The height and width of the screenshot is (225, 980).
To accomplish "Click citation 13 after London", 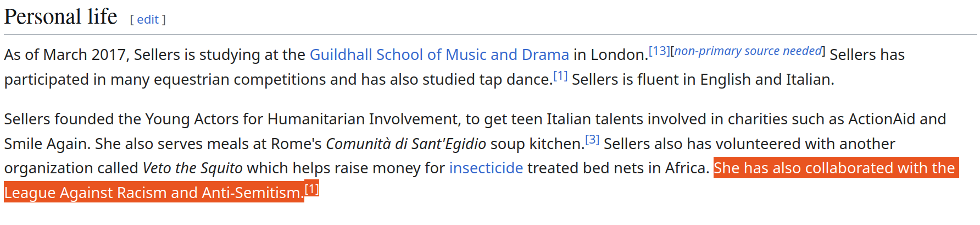I will tap(659, 51).
